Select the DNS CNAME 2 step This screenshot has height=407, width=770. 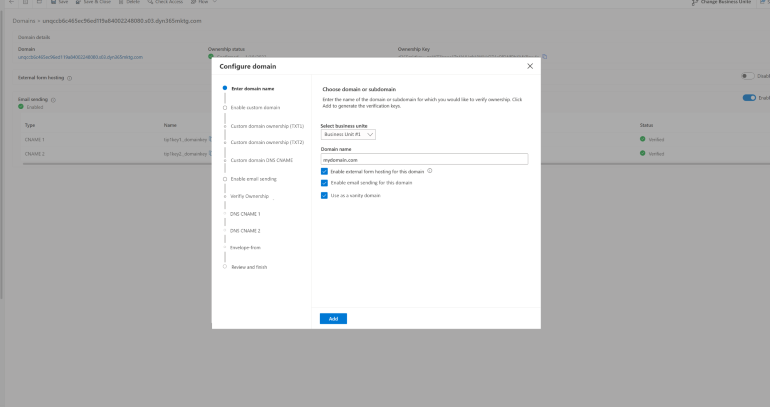pyautogui.click(x=245, y=231)
